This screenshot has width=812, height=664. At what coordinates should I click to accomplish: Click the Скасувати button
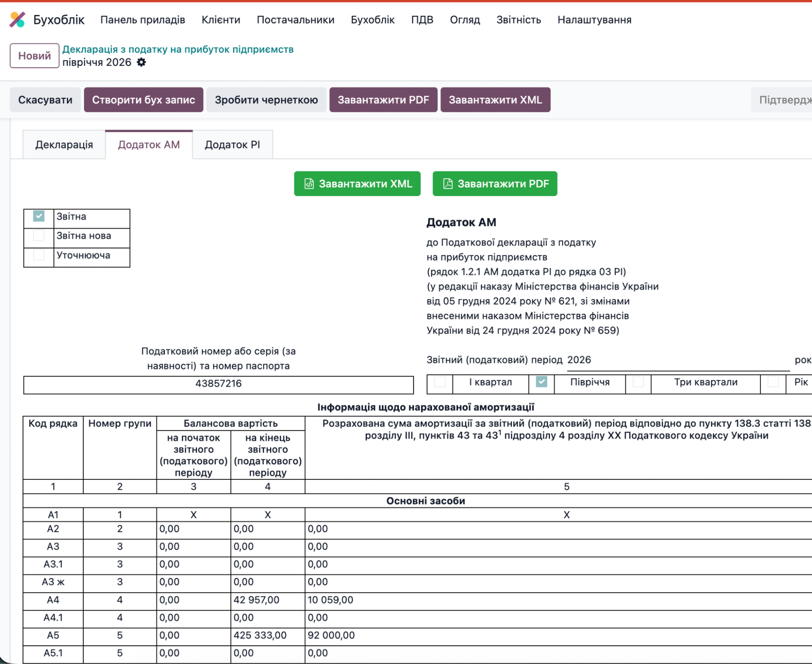(45, 100)
